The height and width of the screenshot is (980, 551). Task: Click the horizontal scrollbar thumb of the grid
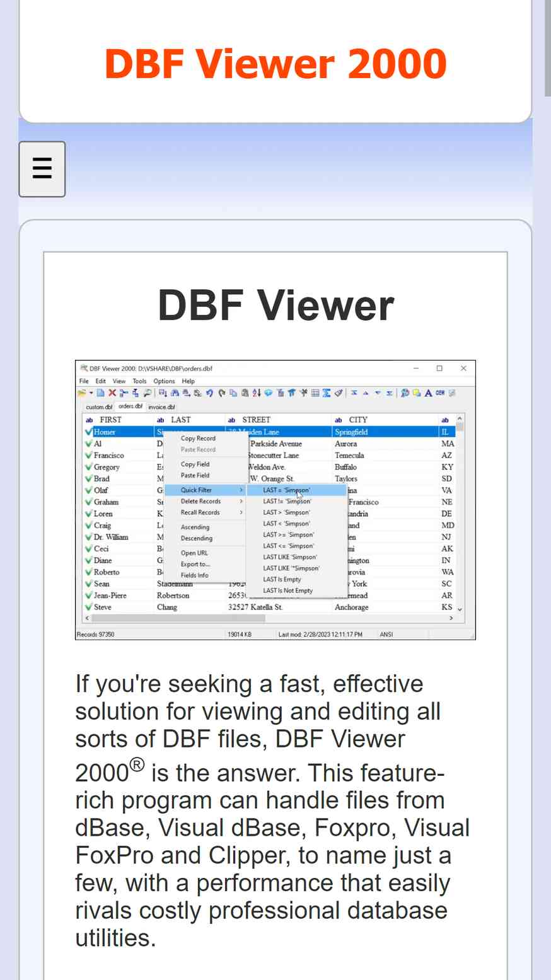pos(179,618)
